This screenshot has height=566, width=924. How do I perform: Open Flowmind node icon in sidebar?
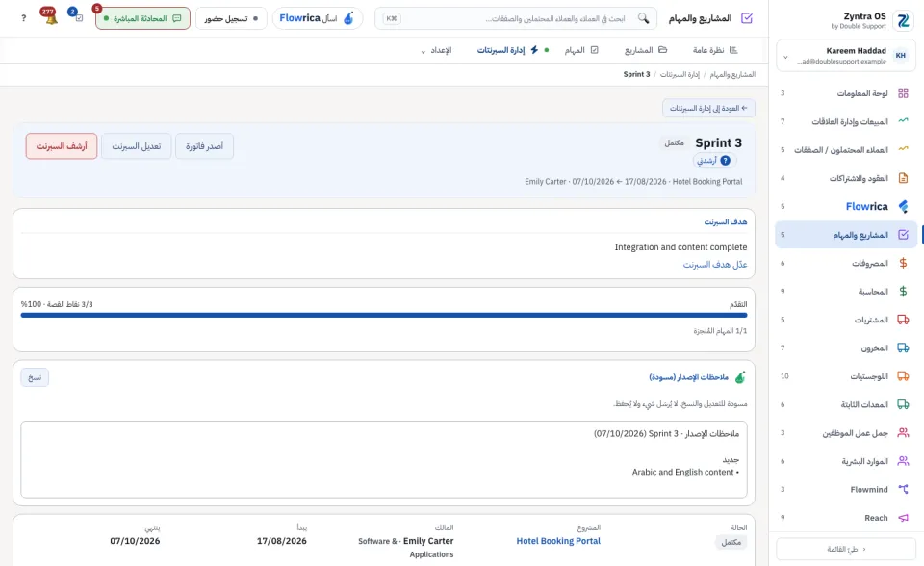(903, 489)
